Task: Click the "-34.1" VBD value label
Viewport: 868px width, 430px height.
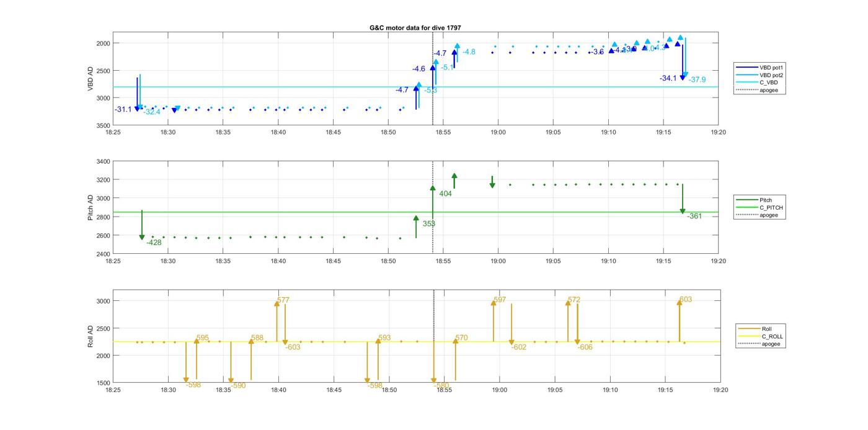Action: (x=668, y=78)
